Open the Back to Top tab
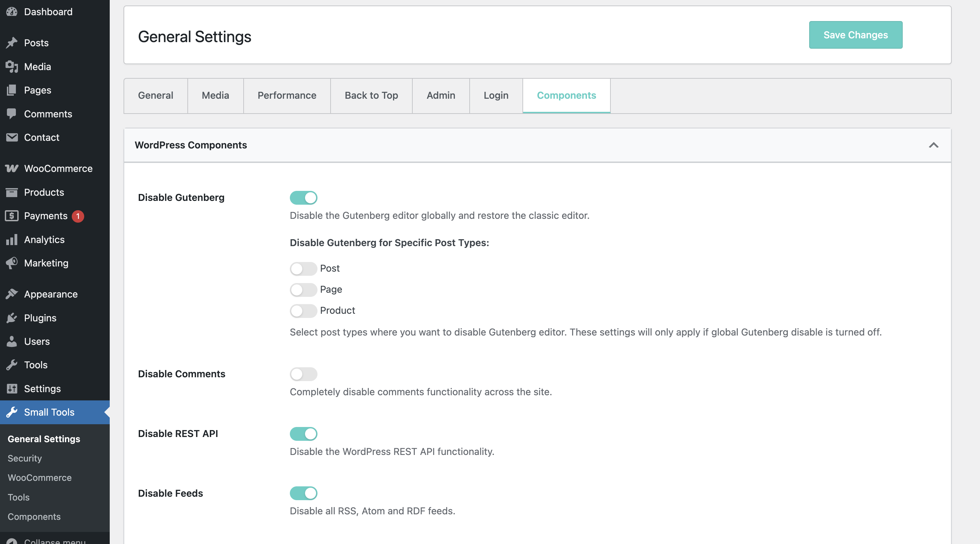Image resolution: width=980 pixels, height=544 pixels. click(x=371, y=96)
